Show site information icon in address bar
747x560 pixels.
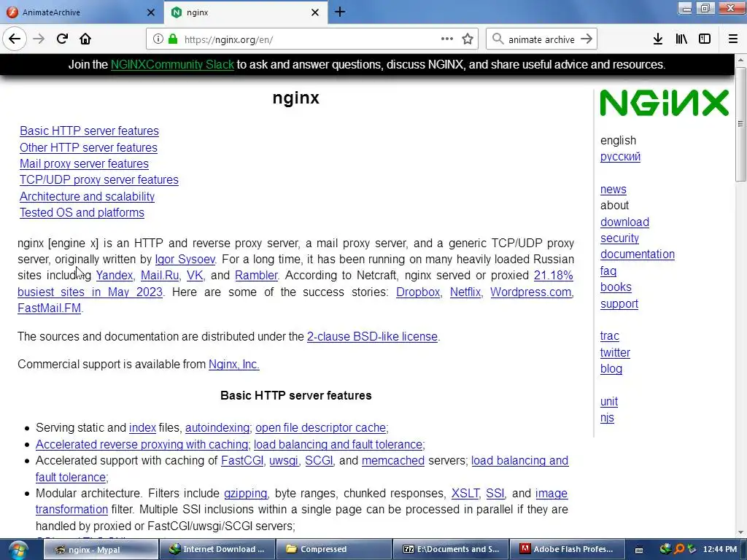coord(158,39)
